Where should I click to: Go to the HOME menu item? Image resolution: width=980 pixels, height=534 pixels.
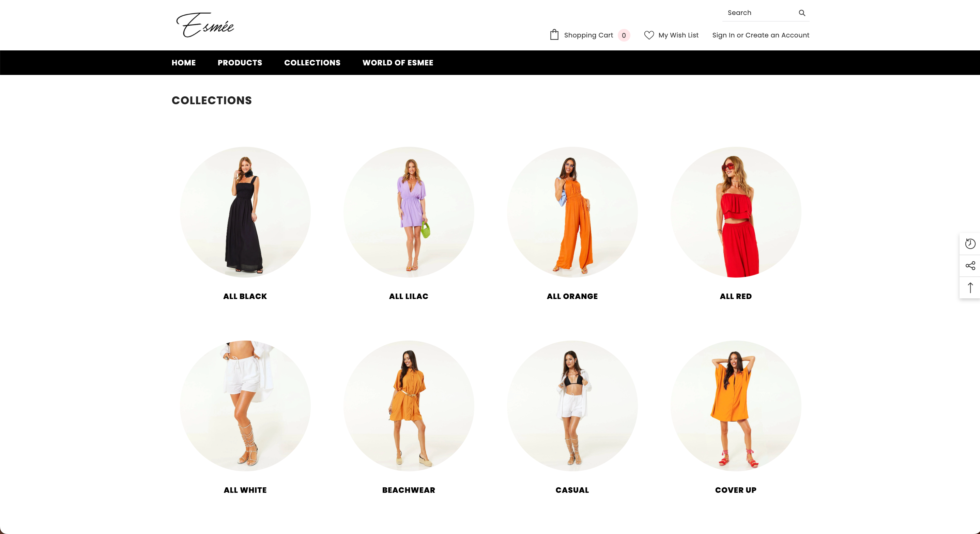click(183, 63)
